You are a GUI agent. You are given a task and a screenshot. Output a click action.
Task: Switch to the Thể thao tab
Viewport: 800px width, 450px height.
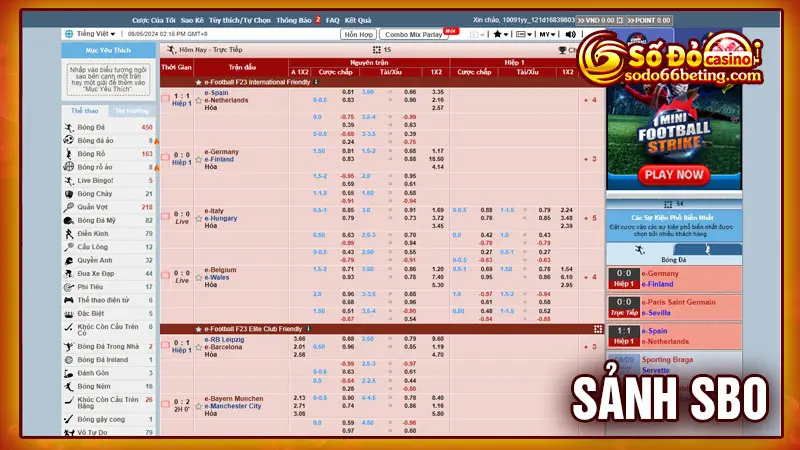pos(84,110)
